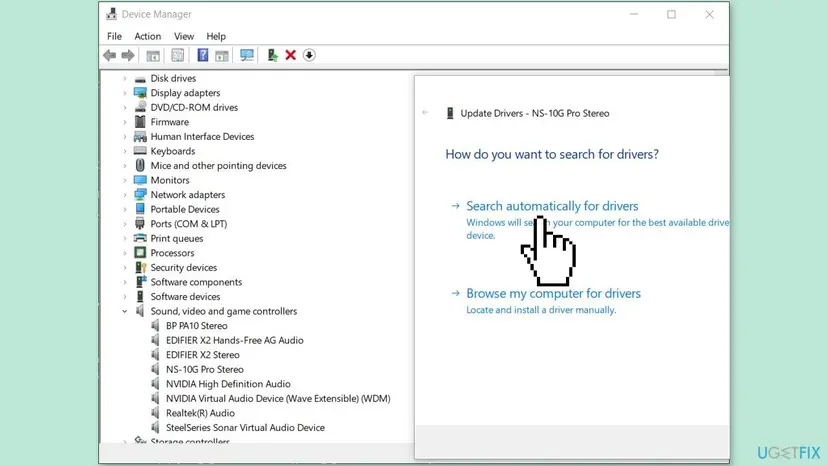Close the Device Manager window
The image size is (828, 466).
(709, 14)
